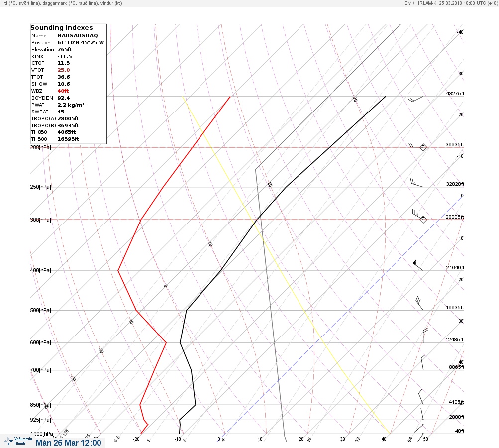This screenshot has height=448, width=499.
Task: Click the 925[hPa] pressure label
Action: [40, 420]
